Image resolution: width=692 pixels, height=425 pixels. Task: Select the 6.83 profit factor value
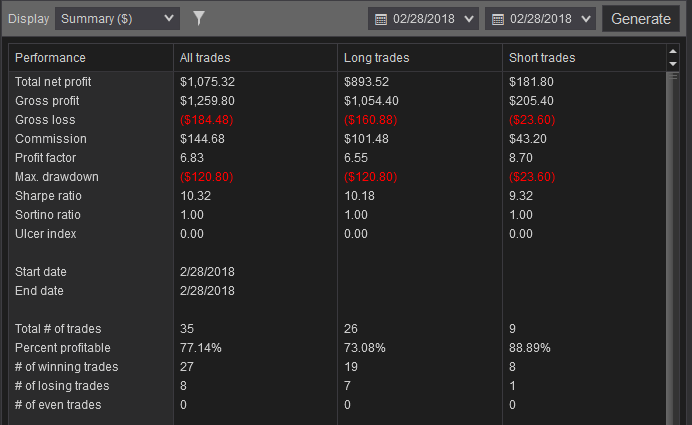[192, 158]
